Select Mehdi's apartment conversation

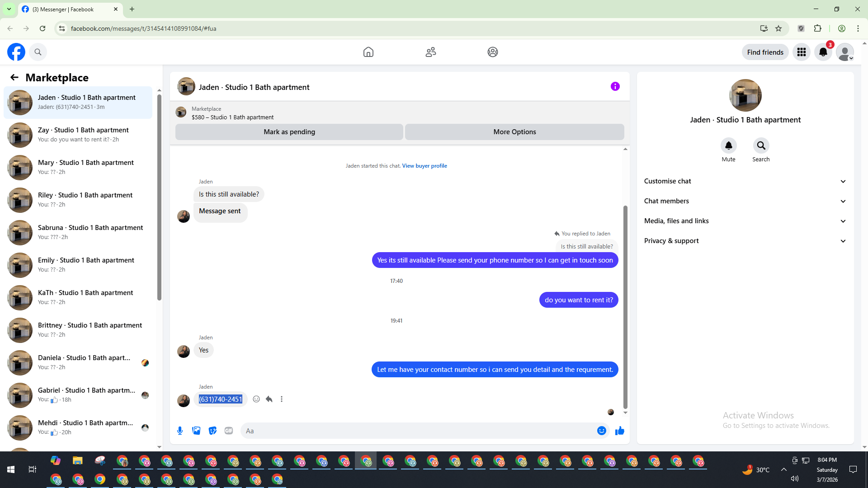[x=78, y=428]
